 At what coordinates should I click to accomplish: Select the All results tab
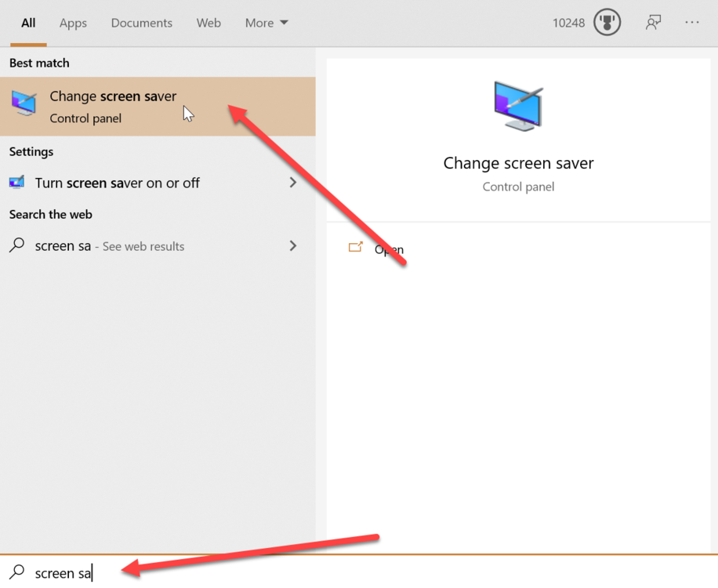(28, 23)
